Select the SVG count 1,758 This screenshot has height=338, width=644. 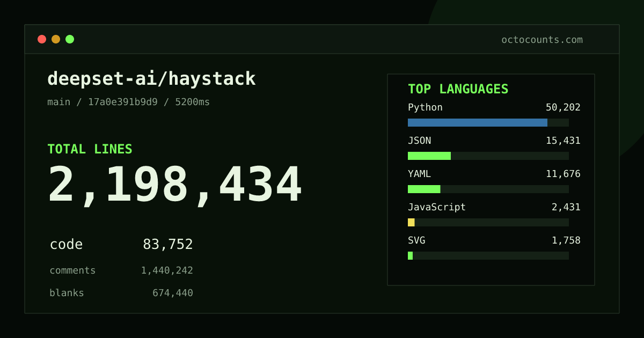tap(566, 240)
